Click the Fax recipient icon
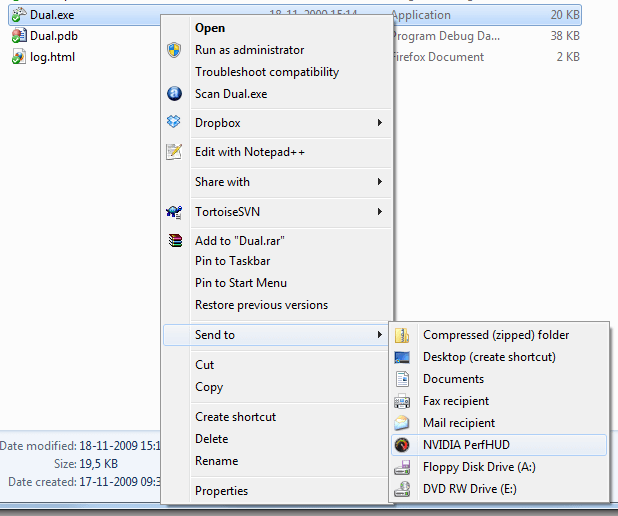The image size is (618, 516). (402, 401)
